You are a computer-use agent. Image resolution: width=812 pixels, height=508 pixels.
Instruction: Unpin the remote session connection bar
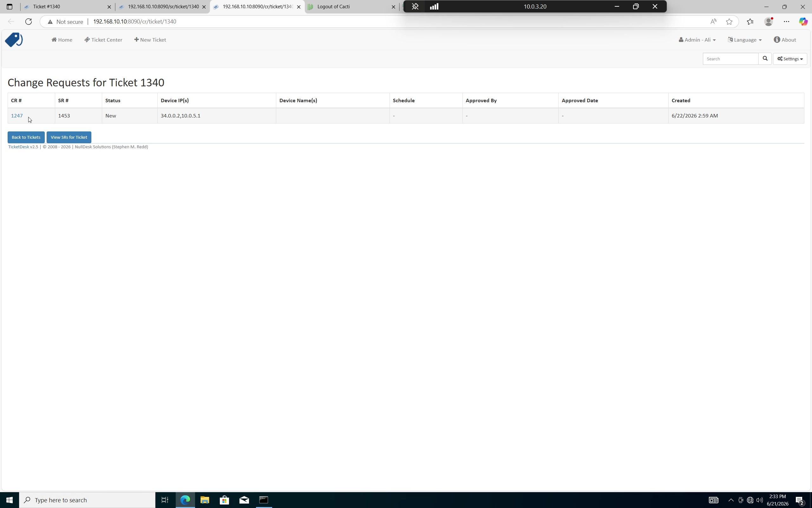(415, 7)
